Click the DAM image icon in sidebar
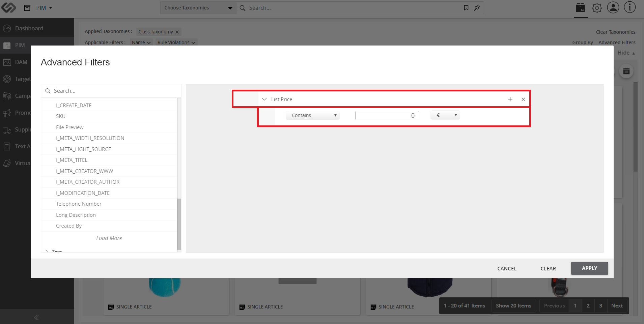 tap(7, 62)
